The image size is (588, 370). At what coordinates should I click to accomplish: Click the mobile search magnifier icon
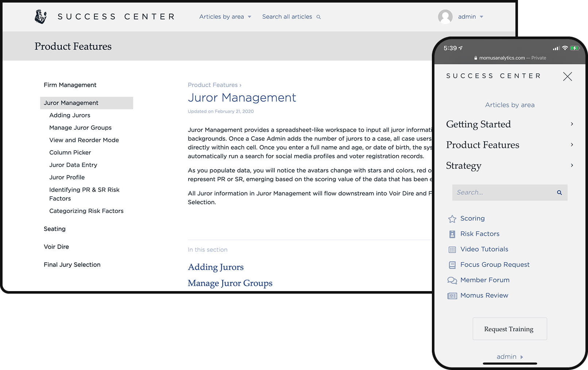[x=559, y=192]
